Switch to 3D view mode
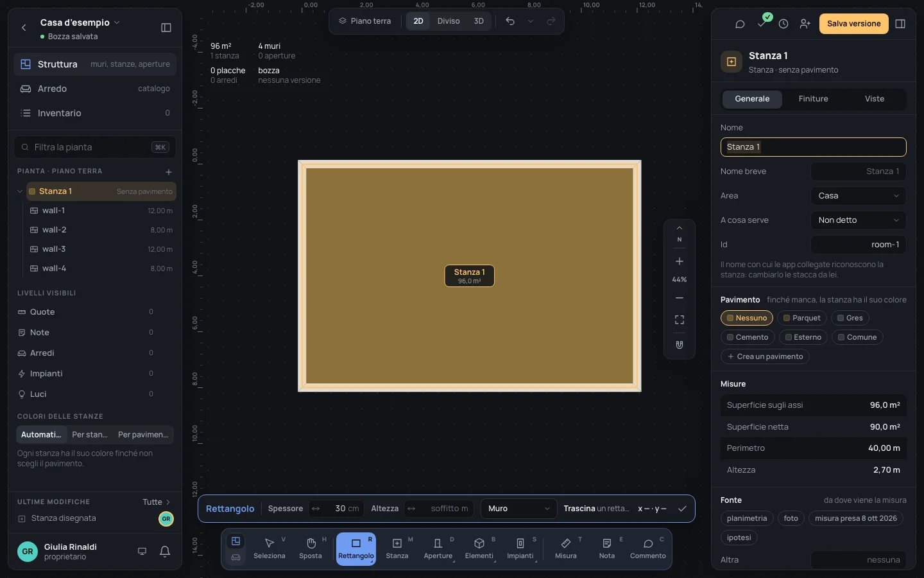This screenshot has width=924, height=578. click(x=479, y=21)
